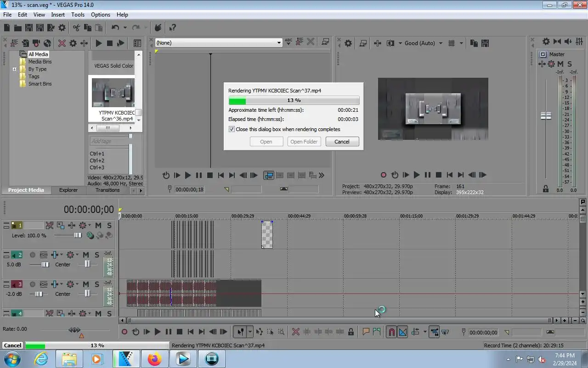Viewport: 588px width, 368px height.
Task: Click the dimmed Open button in render dialog
Action: [266, 142]
